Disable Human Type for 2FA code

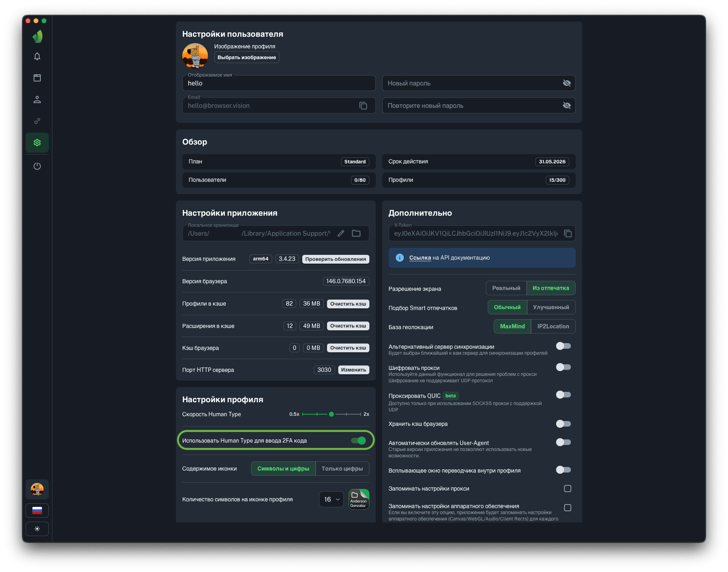[359, 441]
